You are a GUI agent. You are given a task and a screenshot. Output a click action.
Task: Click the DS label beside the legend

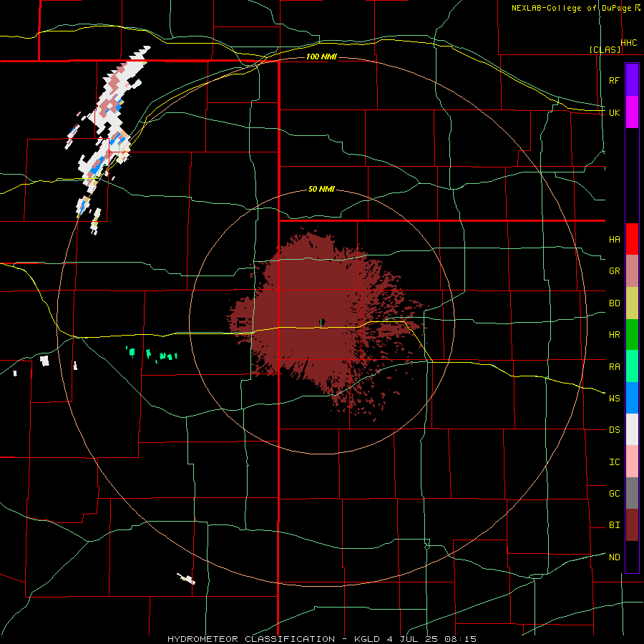tap(614, 429)
